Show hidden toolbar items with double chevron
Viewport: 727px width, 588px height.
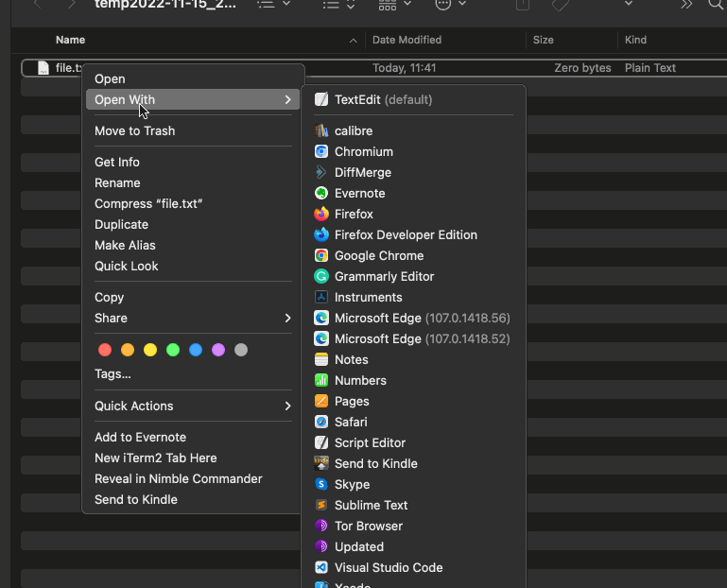coord(686,5)
